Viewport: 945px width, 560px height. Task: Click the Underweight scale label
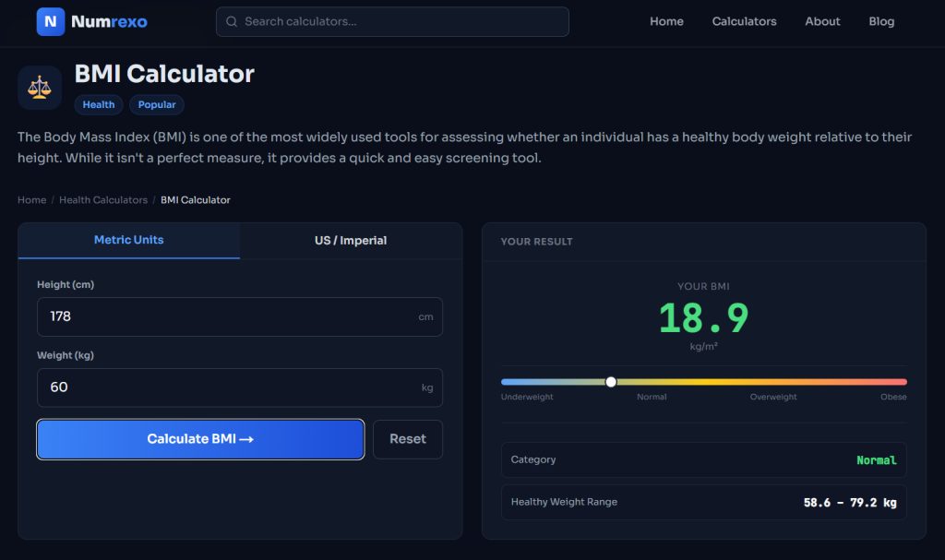click(527, 398)
